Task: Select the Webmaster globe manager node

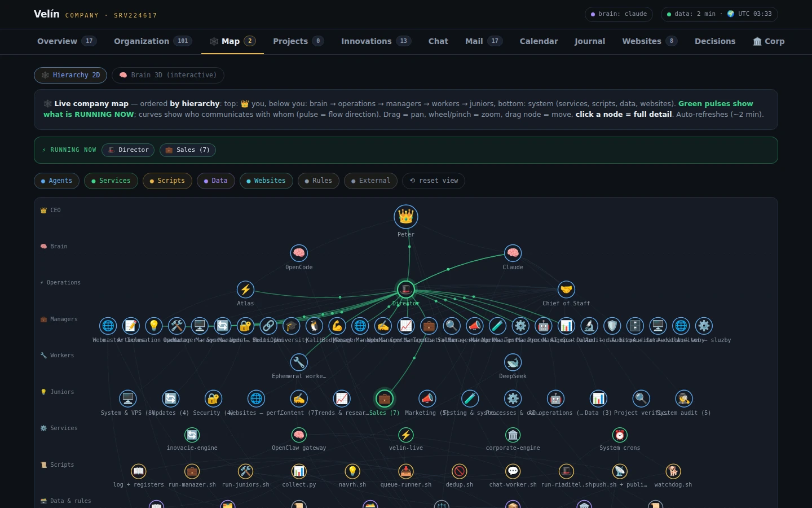Action: pos(108,326)
